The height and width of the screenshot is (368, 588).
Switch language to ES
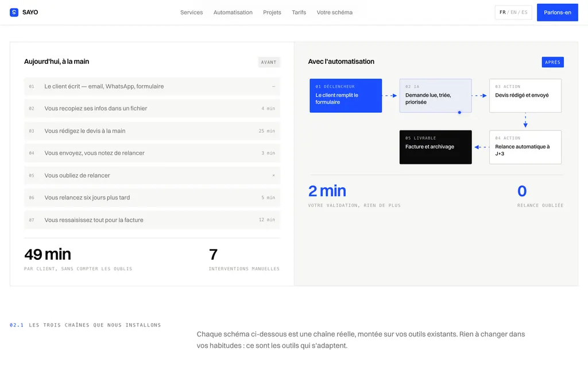pos(524,13)
